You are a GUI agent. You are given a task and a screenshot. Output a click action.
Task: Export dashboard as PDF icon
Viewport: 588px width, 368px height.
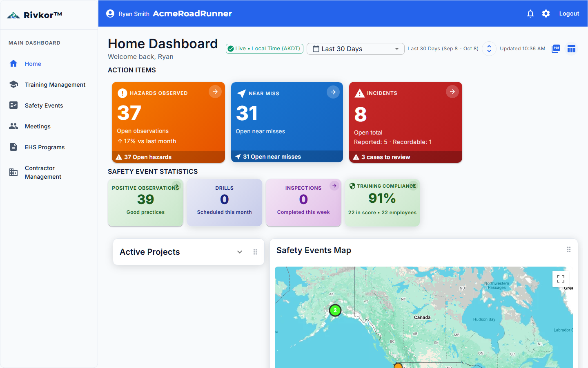556,49
